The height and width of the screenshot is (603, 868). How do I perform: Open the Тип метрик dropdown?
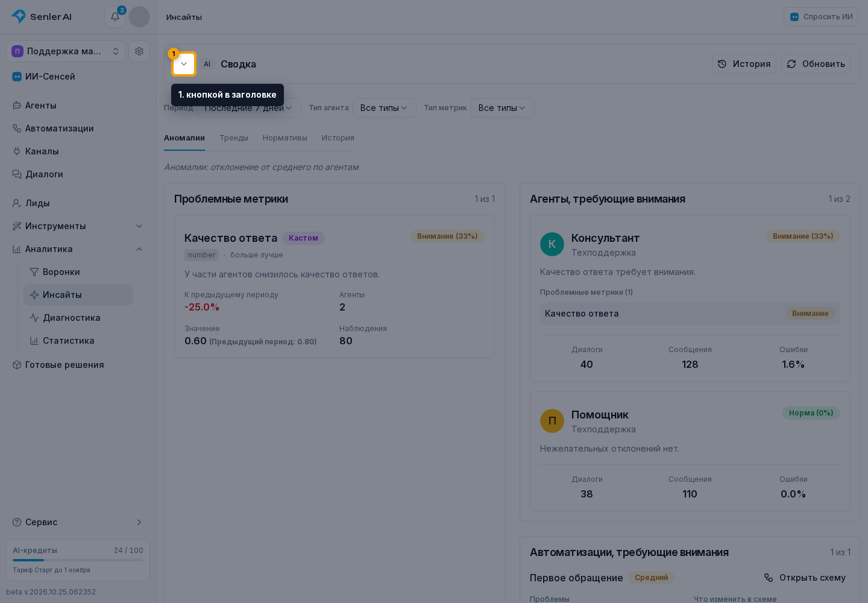(502, 108)
